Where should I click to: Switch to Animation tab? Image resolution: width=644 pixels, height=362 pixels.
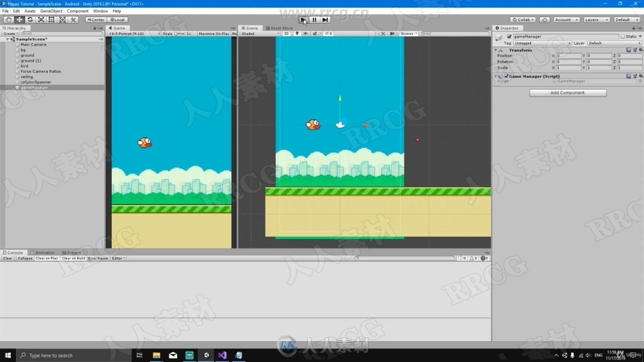(x=42, y=253)
